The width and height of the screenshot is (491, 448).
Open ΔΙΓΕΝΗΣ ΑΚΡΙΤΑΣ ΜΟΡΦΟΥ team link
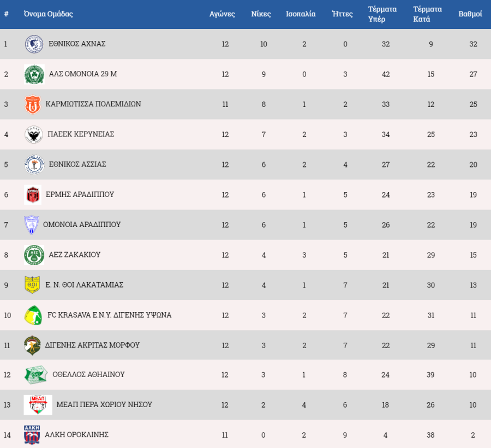point(92,345)
